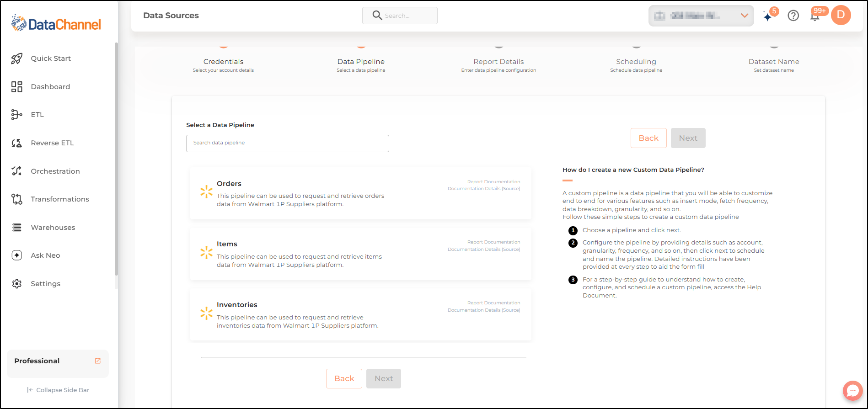This screenshot has width=868, height=409.
Task: Click the Reverse ETL icon
Action: [17, 143]
